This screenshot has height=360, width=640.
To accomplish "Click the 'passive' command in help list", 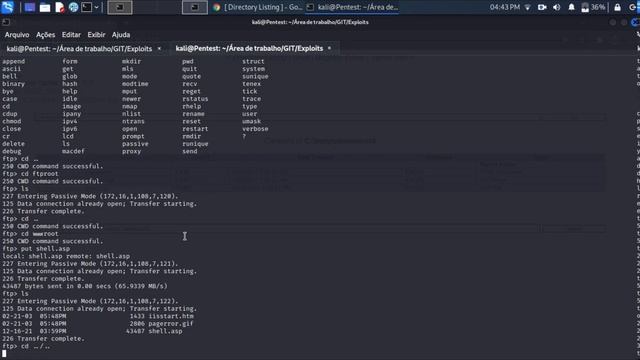I will tap(135, 144).
